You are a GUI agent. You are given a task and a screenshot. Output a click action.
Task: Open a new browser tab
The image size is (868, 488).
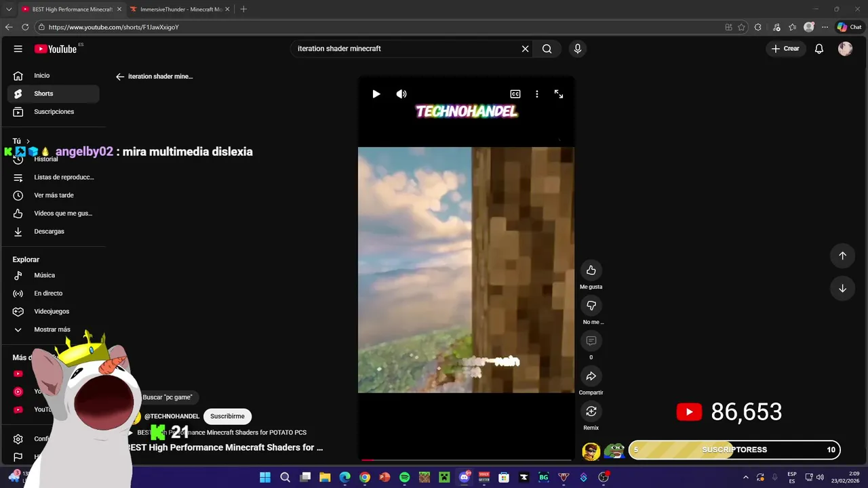[243, 9]
